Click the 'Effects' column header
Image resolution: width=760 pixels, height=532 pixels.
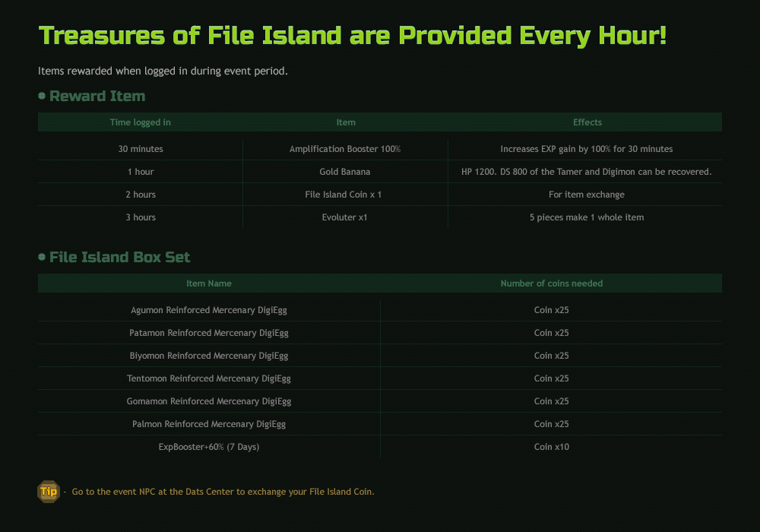[x=587, y=122]
